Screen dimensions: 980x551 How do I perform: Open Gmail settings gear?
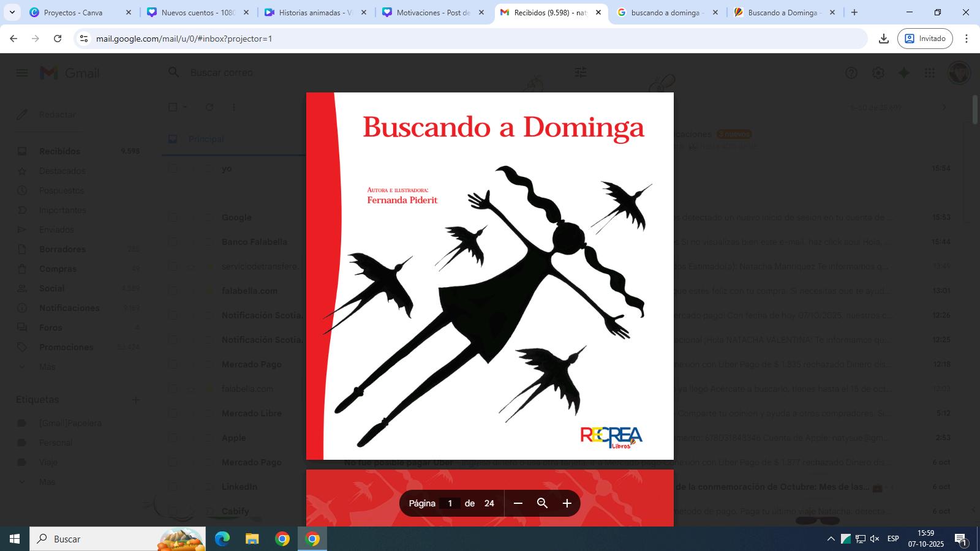pyautogui.click(x=878, y=73)
